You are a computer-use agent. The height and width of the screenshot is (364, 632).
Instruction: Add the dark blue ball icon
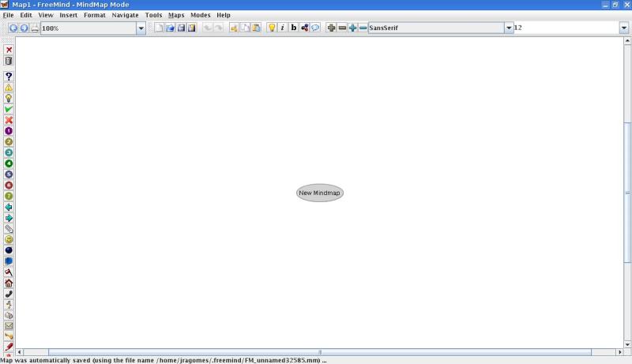click(9, 250)
